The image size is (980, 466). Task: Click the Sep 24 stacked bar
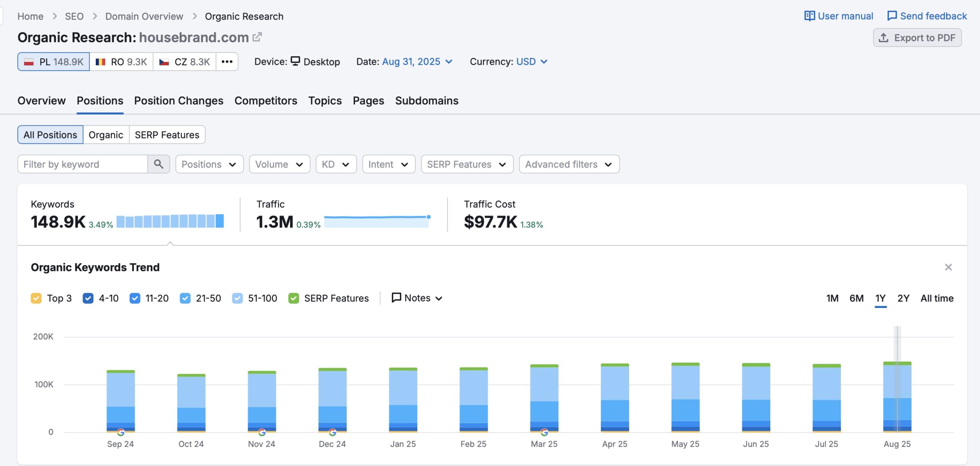121,401
